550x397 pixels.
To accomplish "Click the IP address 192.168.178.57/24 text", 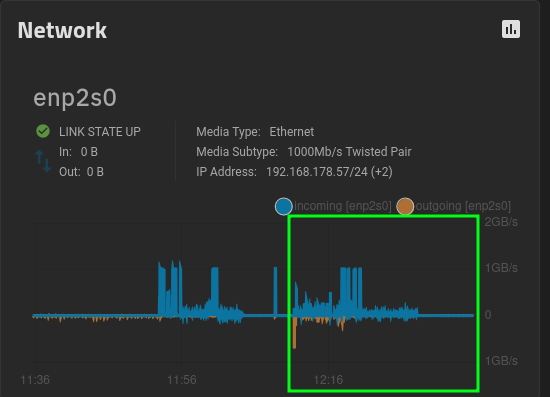I will coord(317,172).
